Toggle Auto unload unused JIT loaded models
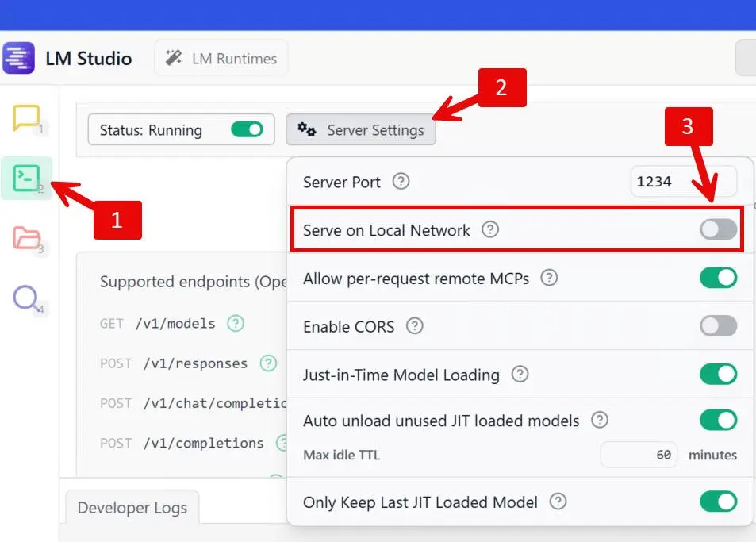Viewport: 756px width, 542px height. point(718,420)
